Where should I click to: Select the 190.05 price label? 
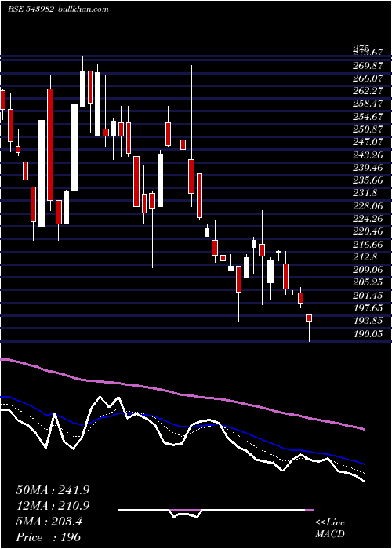[x=368, y=334]
